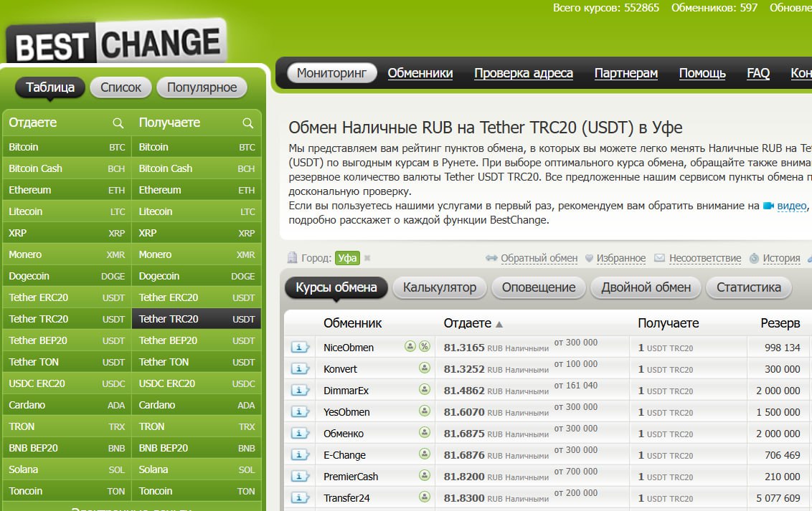Image resolution: width=812 pixels, height=511 pixels.
Task: Click the user badge next to Konvert
Action: click(x=425, y=368)
